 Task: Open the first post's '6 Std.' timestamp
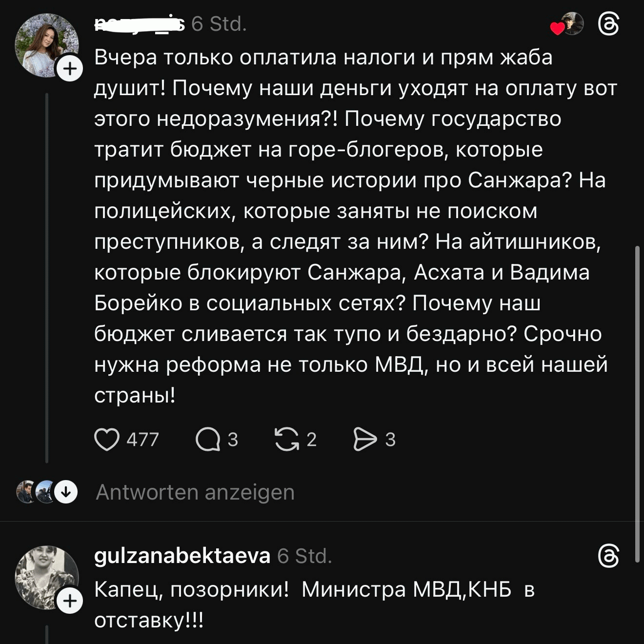click(219, 24)
